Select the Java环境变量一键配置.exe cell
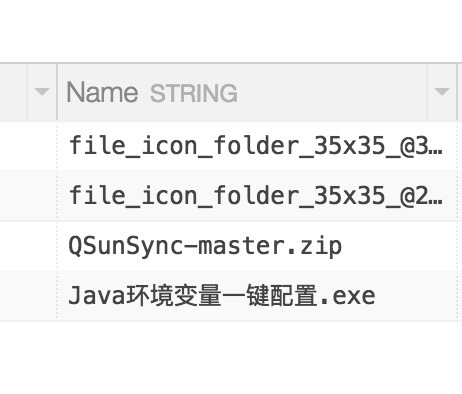 tap(257, 296)
